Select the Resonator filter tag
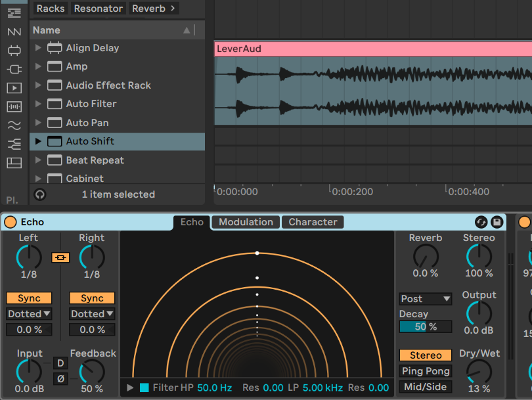The image size is (532, 400). tap(99, 9)
